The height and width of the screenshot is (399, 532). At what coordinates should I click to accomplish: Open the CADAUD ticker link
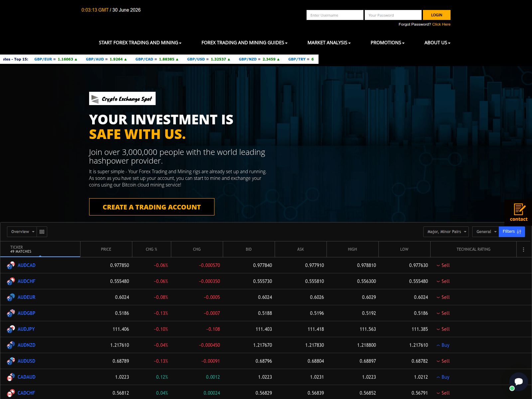pos(27,377)
